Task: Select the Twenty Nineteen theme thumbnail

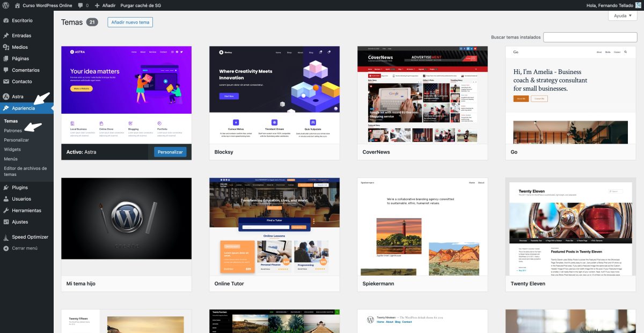Action: coord(422,321)
